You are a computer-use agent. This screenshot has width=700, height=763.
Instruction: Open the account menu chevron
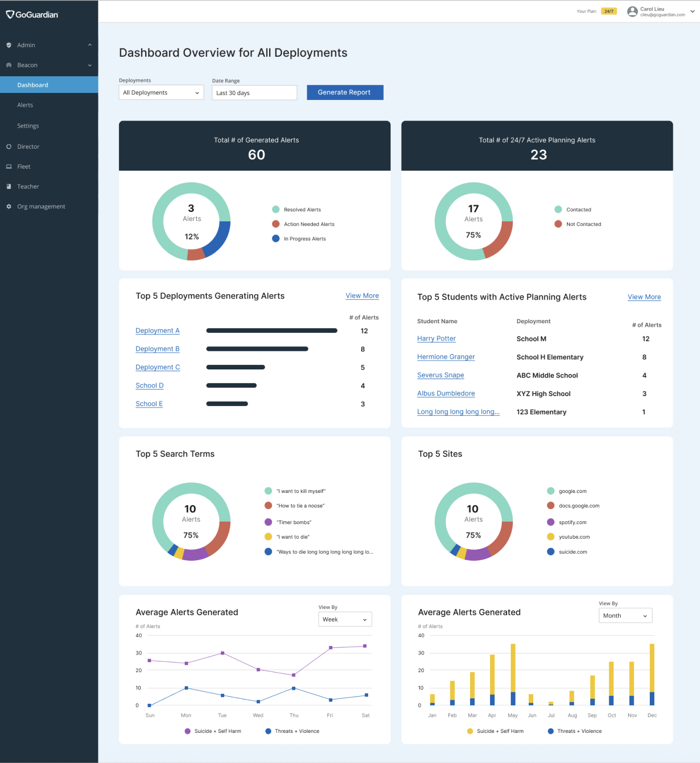(x=692, y=12)
